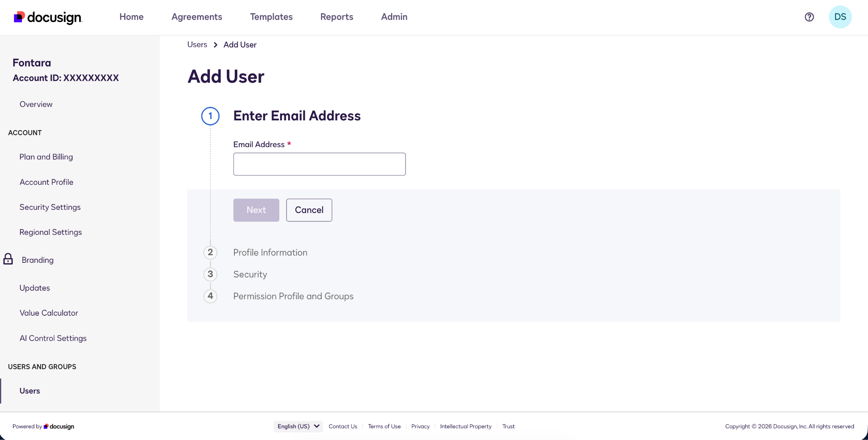Image resolution: width=868 pixels, height=440 pixels.
Task: Open Plan and Billing settings
Action: click(46, 157)
